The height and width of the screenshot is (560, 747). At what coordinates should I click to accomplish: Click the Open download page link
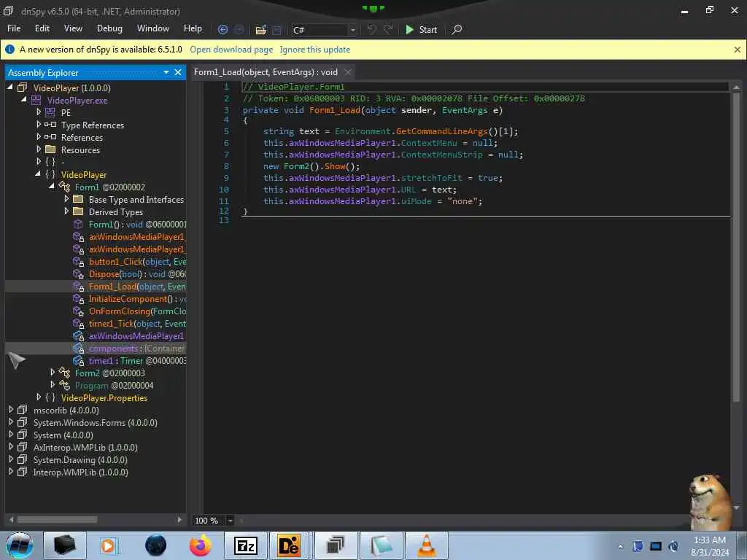tap(231, 50)
